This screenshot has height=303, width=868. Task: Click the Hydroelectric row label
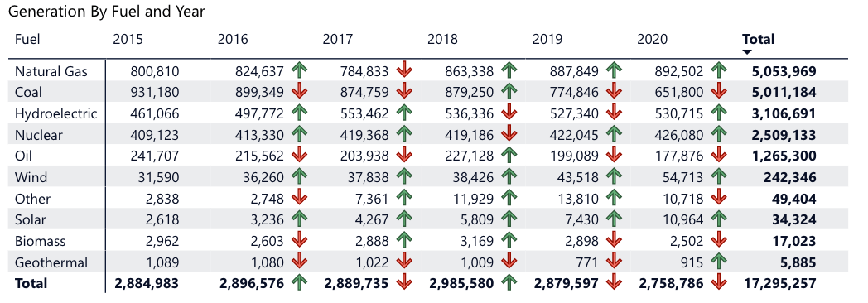click(56, 114)
